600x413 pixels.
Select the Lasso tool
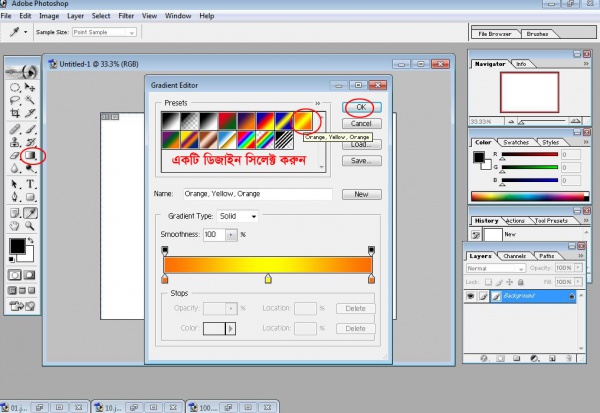[x=15, y=100]
